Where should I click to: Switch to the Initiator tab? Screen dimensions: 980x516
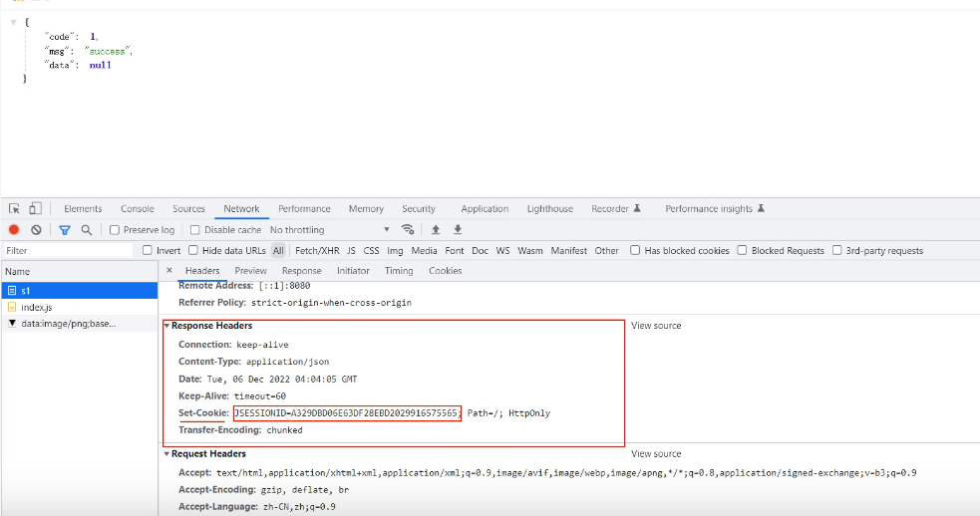click(x=353, y=271)
